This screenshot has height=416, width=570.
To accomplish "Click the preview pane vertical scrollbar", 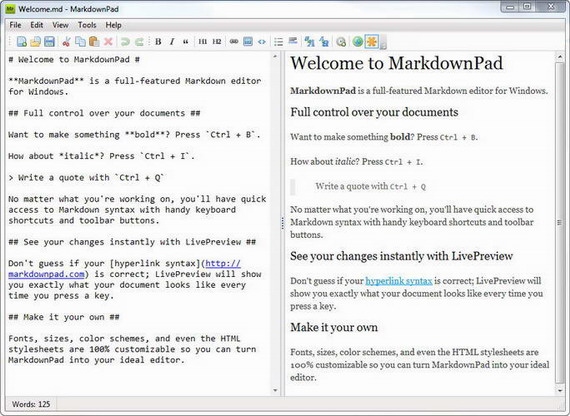I will coord(559,223).
